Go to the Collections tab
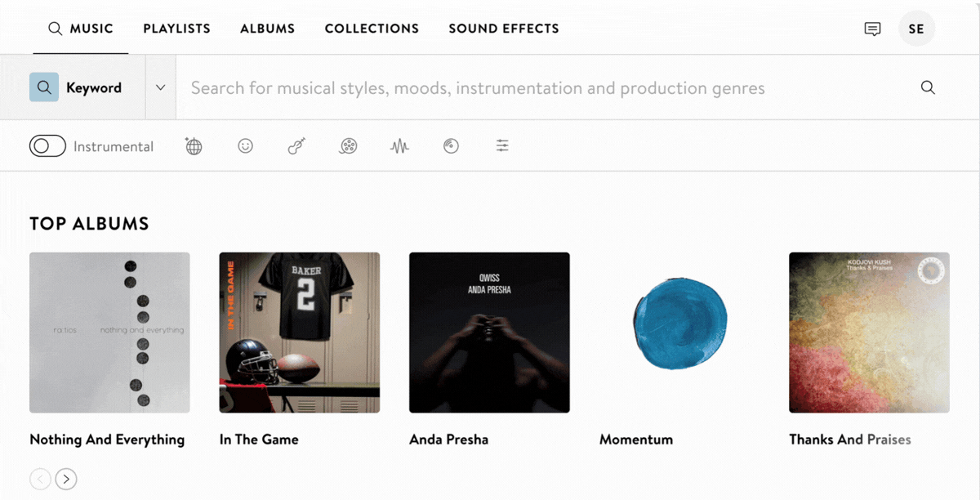 tap(372, 29)
